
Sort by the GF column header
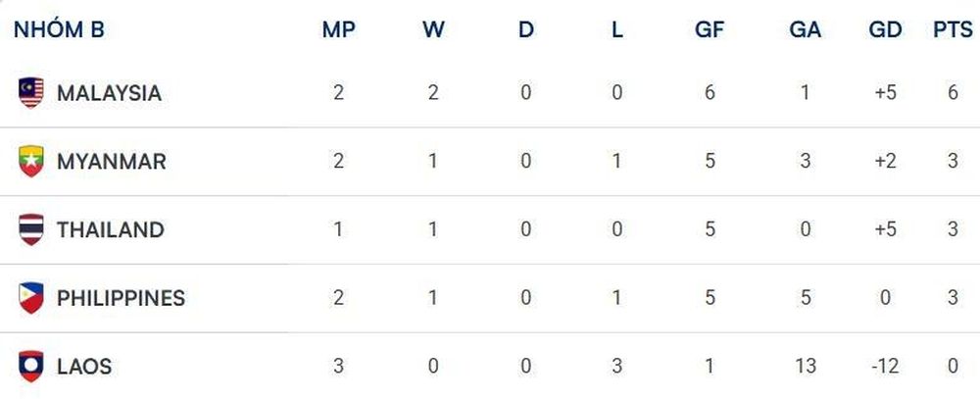[x=710, y=29]
